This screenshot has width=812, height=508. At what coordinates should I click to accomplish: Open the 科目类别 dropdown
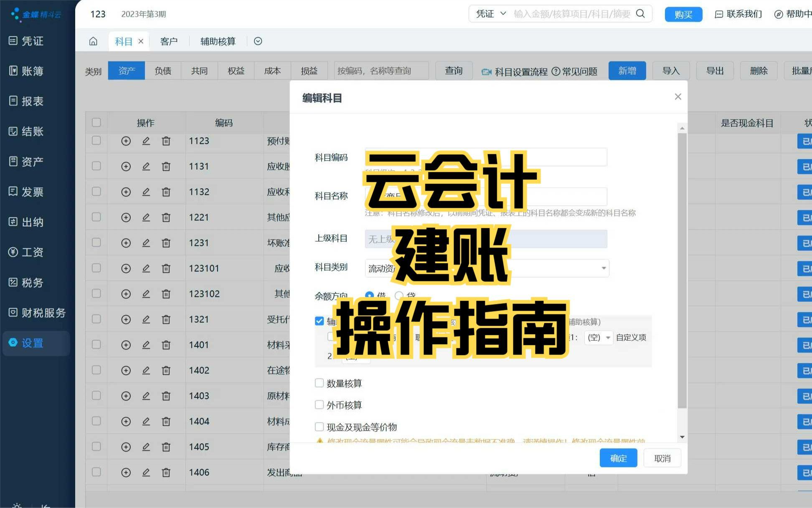tap(487, 268)
